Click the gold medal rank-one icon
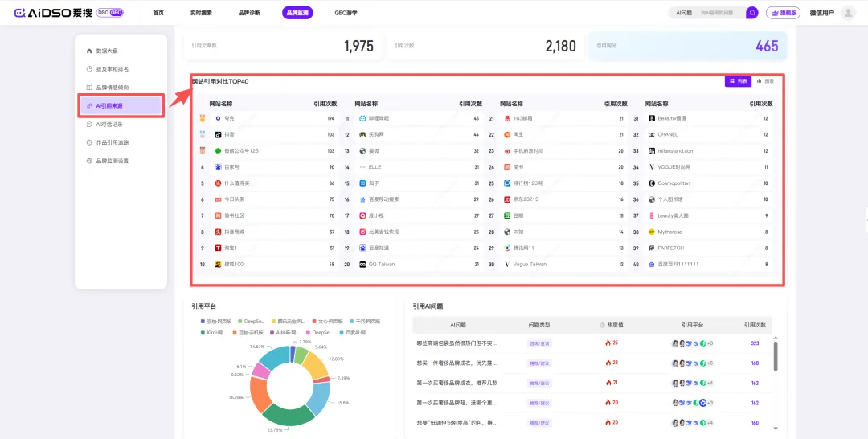 click(x=203, y=118)
